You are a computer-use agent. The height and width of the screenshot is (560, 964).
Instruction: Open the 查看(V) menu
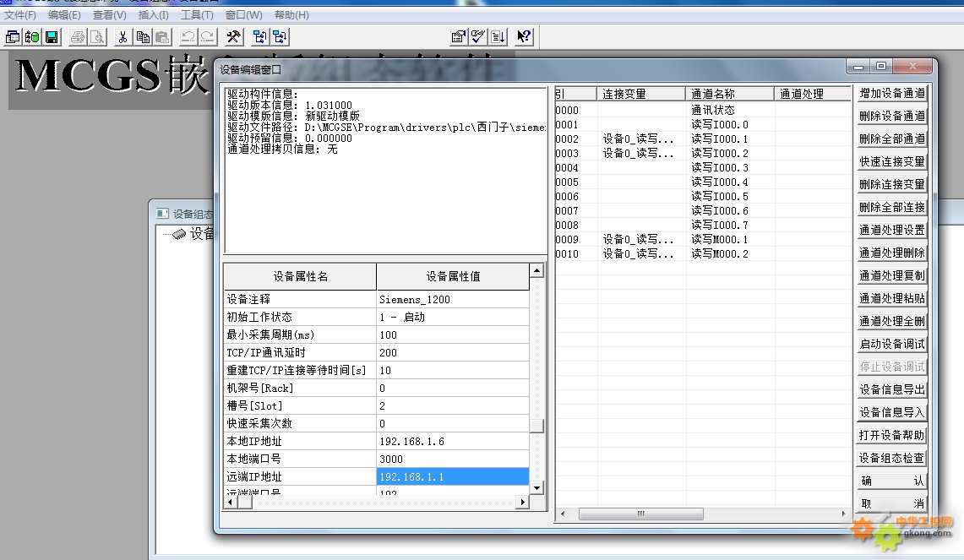pos(110,14)
